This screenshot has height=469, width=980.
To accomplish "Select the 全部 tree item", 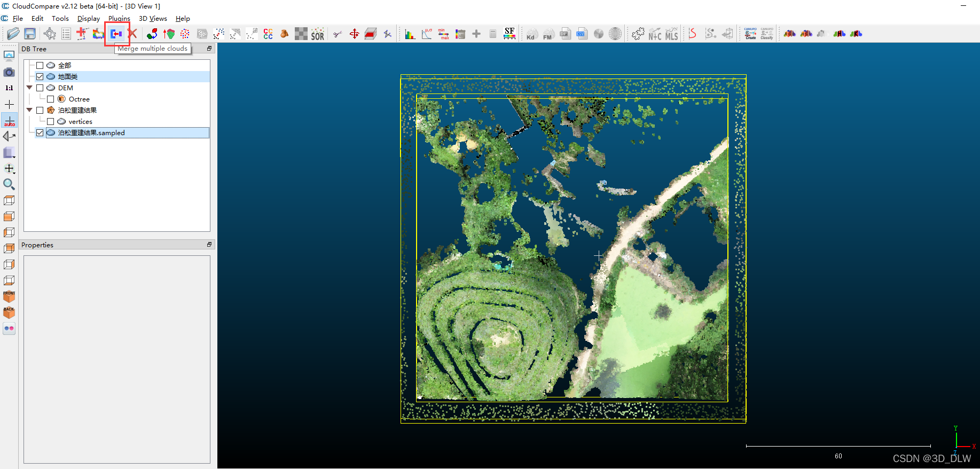I will (65, 65).
